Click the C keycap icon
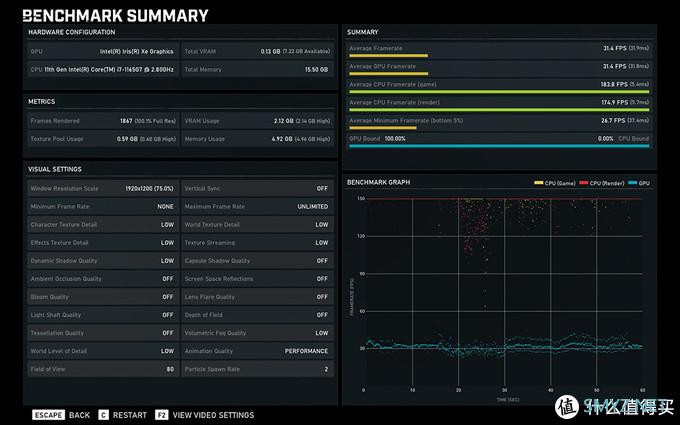Image resolution: width=680 pixels, height=425 pixels. pos(103,415)
